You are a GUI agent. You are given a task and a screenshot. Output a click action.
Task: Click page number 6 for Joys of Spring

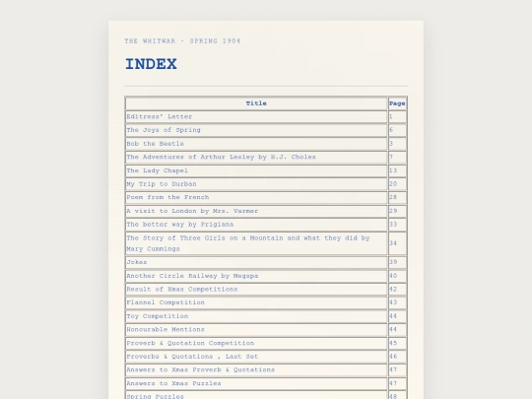(397, 130)
